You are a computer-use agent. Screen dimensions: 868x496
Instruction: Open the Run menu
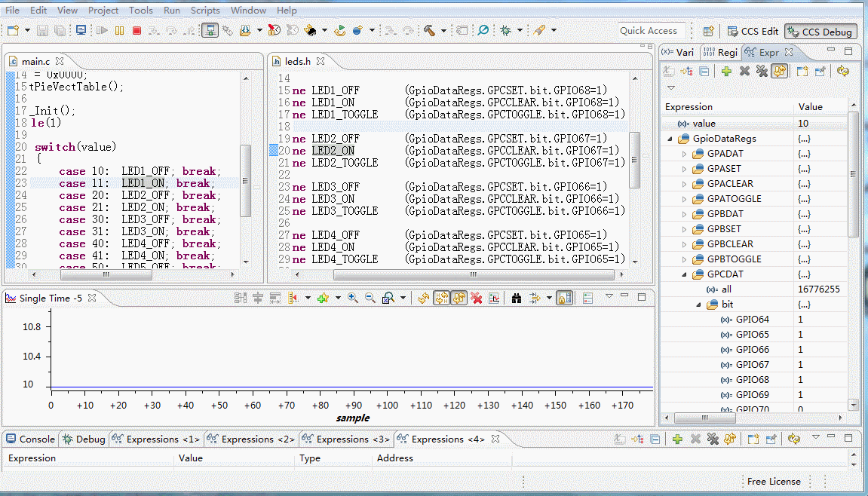[171, 10]
